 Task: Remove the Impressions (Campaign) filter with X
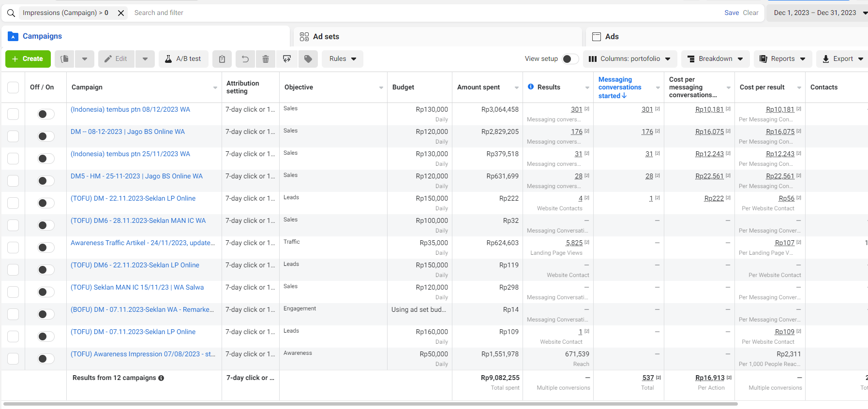click(121, 13)
